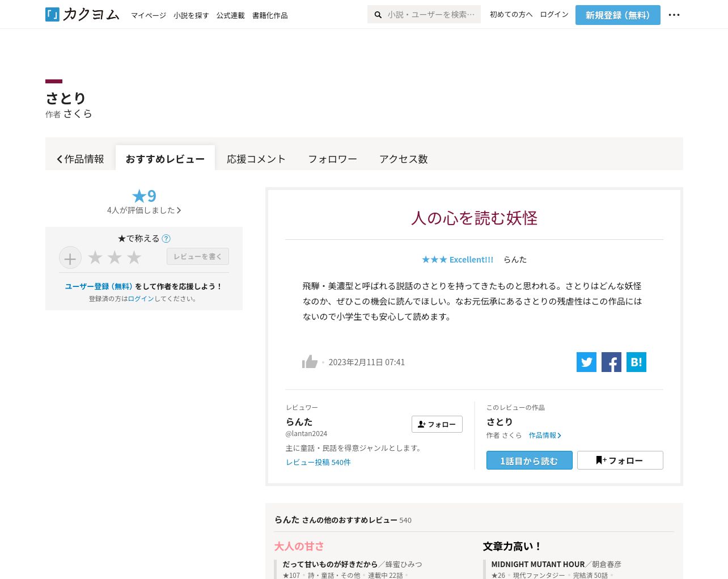Select the third rating star
The width and height of the screenshot is (728, 579).
[x=134, y=257]
